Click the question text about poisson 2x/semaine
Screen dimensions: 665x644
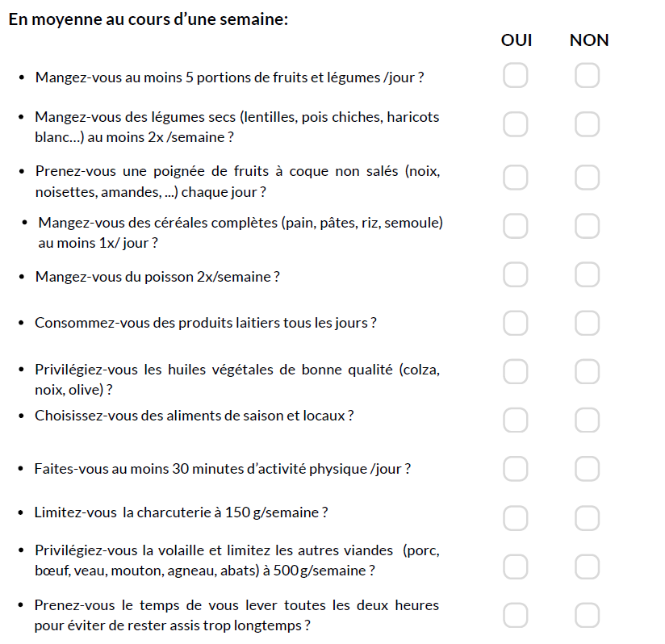pos(157,277)
